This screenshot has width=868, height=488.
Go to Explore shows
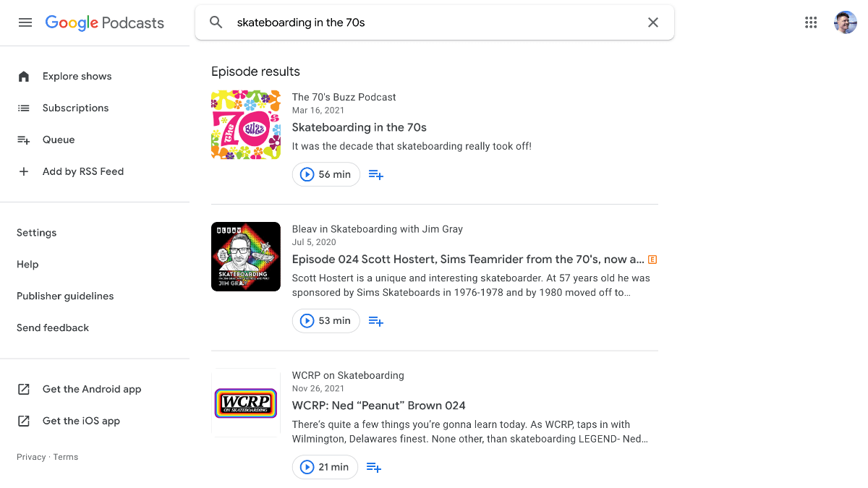point(77,76)
